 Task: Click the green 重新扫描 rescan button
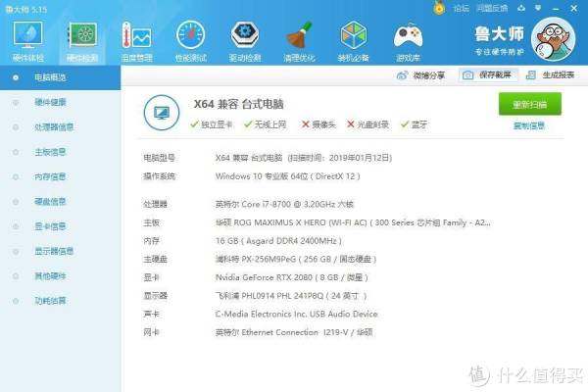coord(530,104)
